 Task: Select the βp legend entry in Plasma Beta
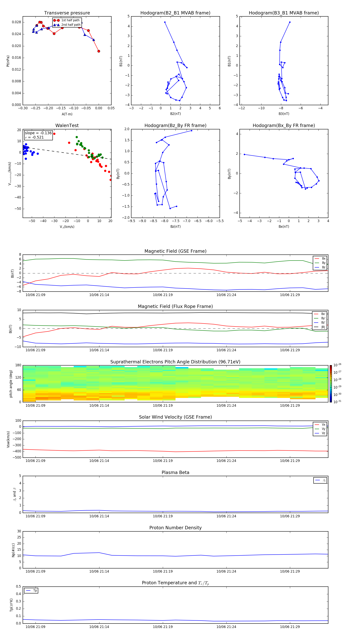(320, 480)
